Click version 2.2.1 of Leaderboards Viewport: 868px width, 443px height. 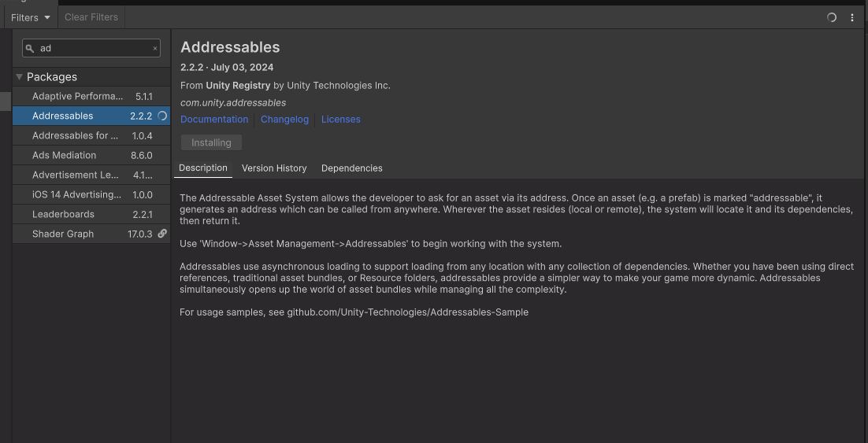(x=143, y=214)
